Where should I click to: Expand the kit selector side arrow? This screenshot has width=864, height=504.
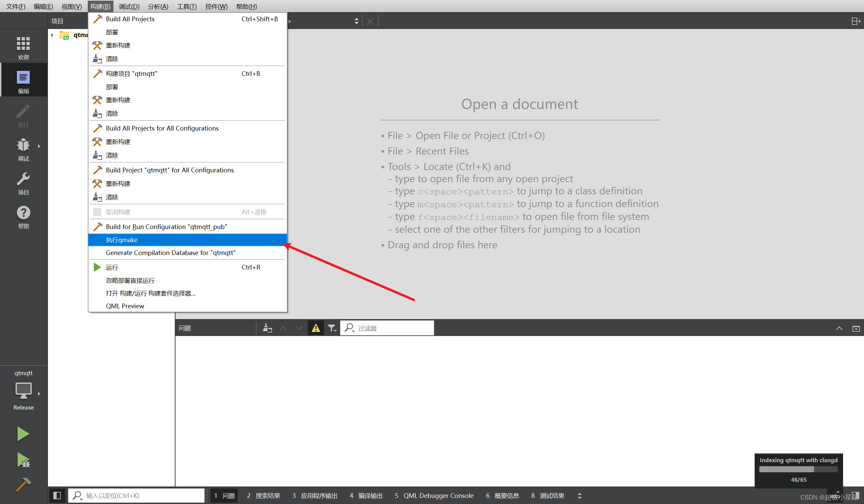click(39, 394)
